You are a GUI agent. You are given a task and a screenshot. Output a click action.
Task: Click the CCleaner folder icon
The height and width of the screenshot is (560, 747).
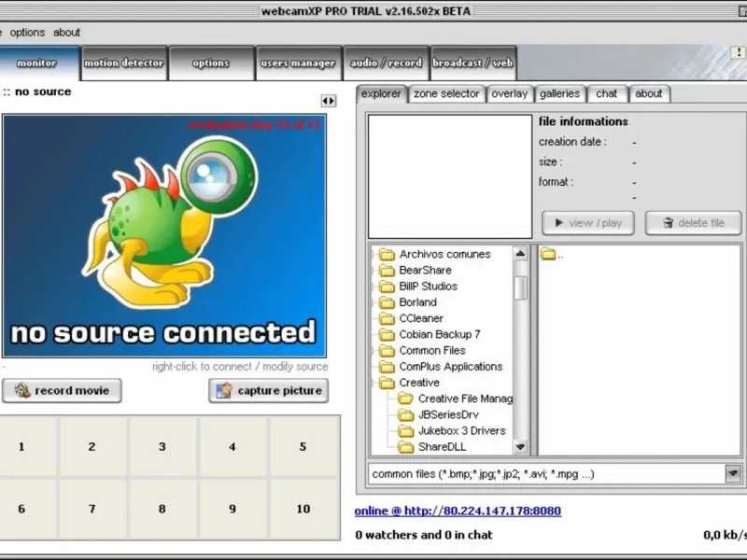click(x=387, y=318)
